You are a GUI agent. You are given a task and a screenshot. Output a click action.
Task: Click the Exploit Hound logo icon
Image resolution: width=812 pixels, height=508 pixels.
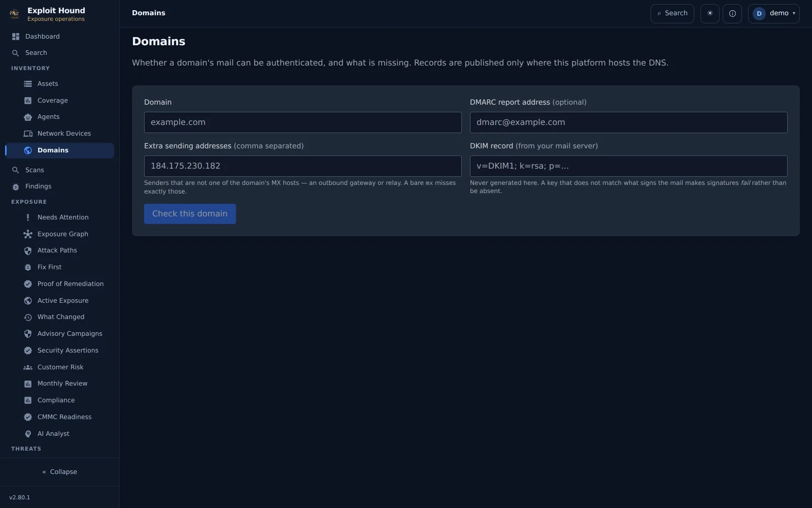15,14
